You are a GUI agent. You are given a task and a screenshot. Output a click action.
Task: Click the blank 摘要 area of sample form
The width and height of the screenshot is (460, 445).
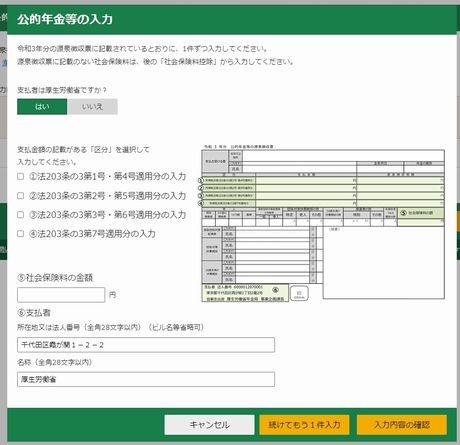(383, 263)
